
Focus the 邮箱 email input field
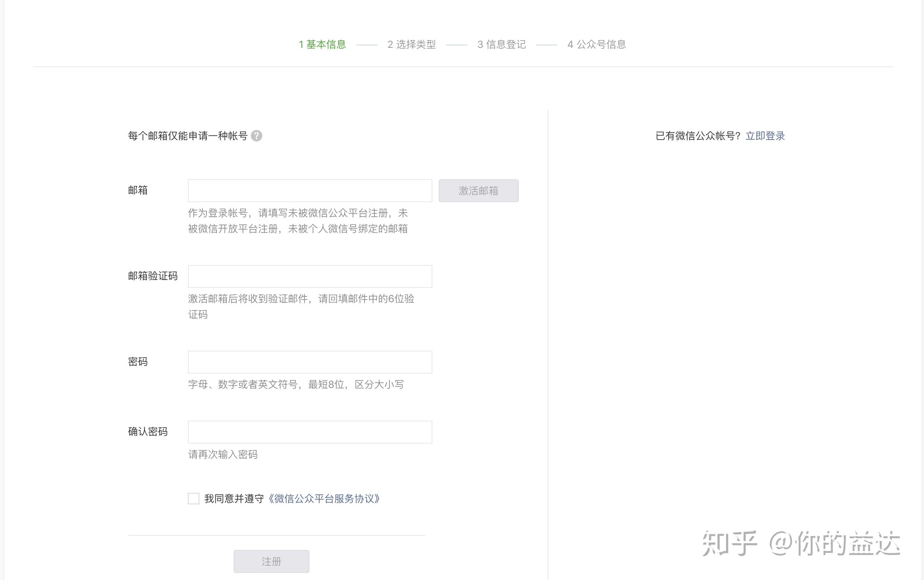click(x=310, y=191)
